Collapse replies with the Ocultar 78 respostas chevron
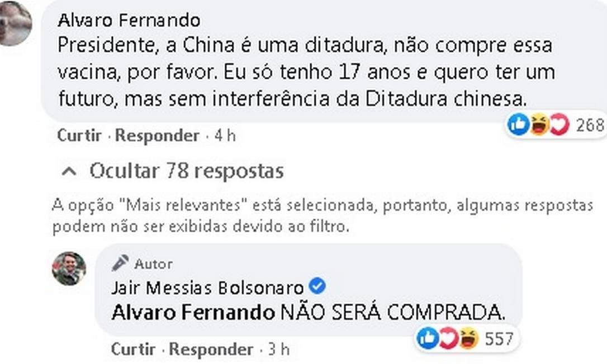This screenshot has height=364, width=607. pos(69,171)
